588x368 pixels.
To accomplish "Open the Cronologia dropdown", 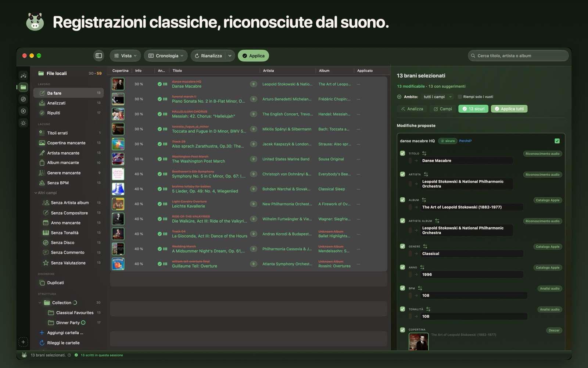I will point(166,56).
